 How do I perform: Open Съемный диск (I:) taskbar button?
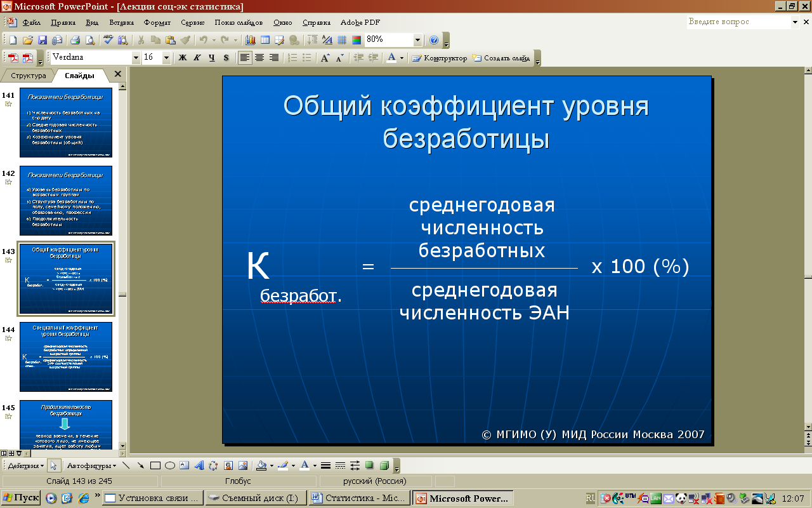(x=256, y=498)
